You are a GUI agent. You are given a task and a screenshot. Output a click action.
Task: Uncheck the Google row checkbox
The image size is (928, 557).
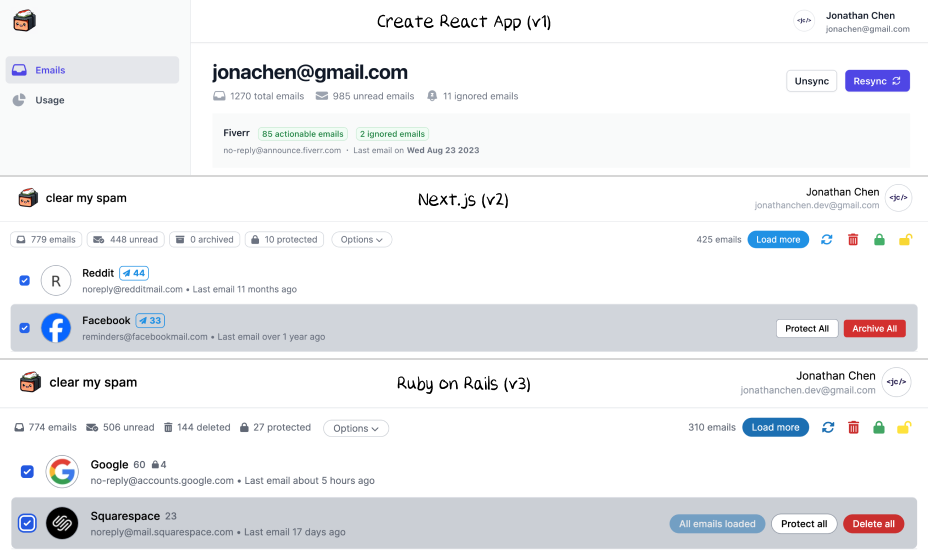(x=27, y=472)
